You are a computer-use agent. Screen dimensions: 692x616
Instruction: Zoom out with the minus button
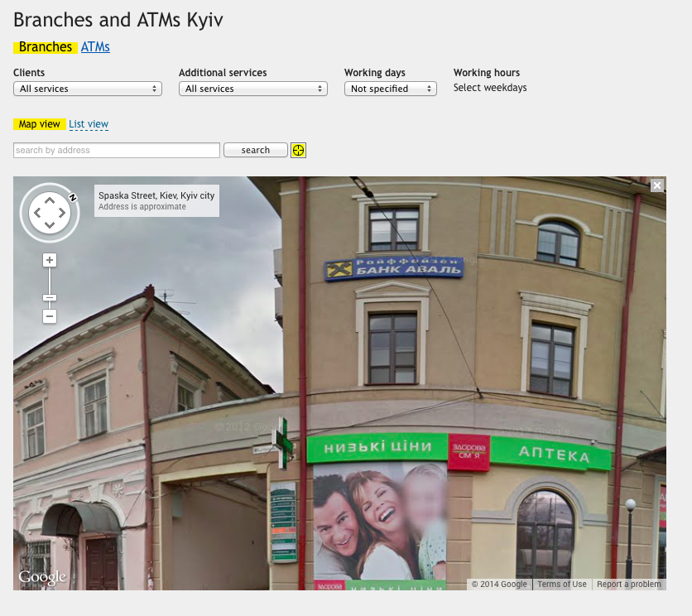click(x=50, y=316)
